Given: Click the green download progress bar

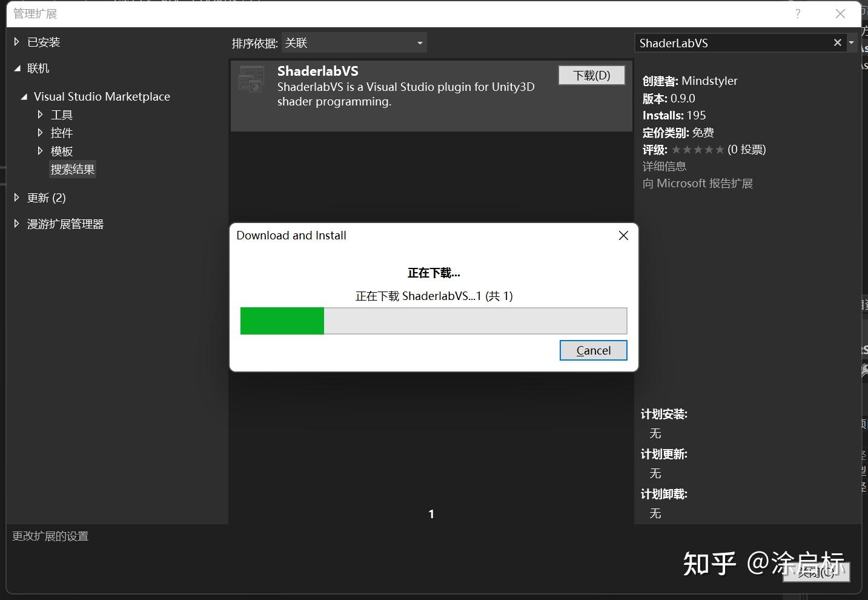Looking at the screenshot, I should [434, 321].
